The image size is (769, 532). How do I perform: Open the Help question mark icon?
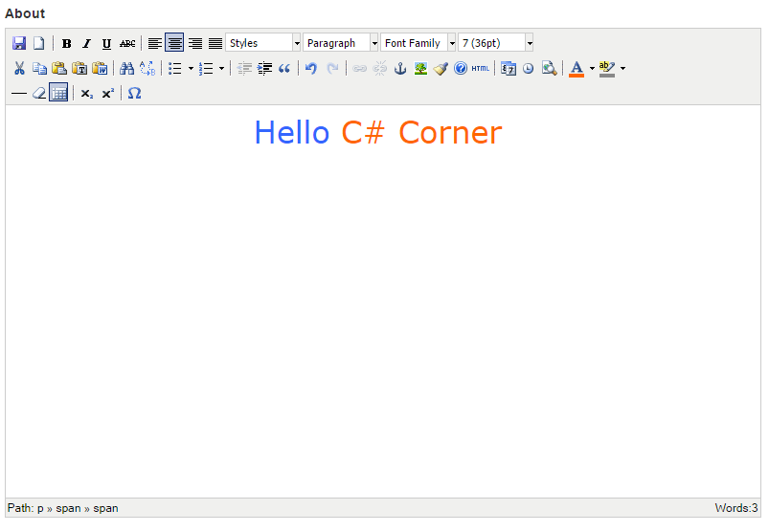(460, 68)
